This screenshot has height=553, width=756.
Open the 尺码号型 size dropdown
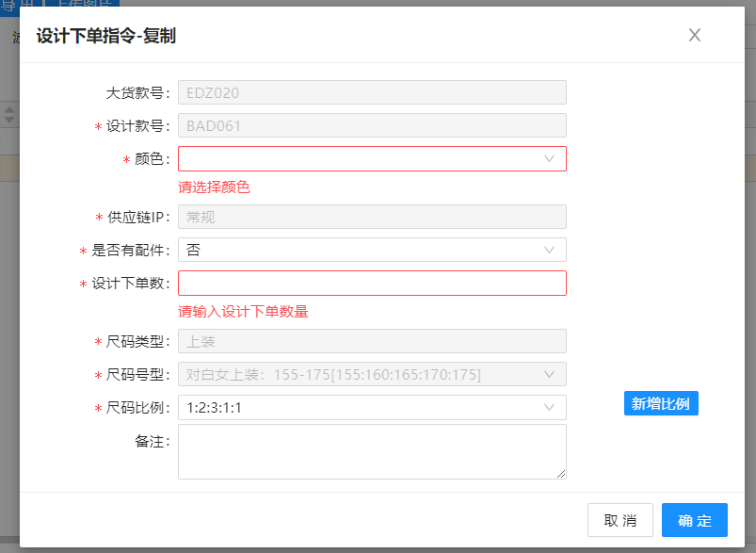click(x=372, y=374)
